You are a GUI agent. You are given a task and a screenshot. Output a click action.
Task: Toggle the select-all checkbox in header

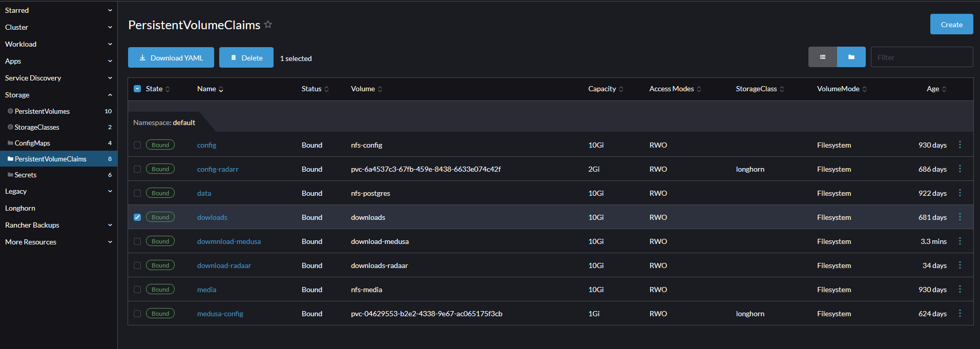pyautogui.click(x=137, y=89)
